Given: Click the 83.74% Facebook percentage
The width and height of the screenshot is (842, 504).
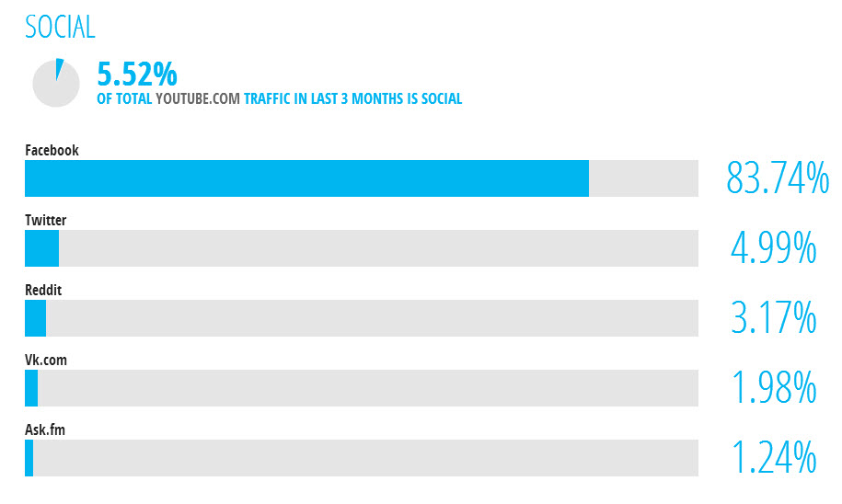Looking at the screenshot, I should (x=778, y=178).
